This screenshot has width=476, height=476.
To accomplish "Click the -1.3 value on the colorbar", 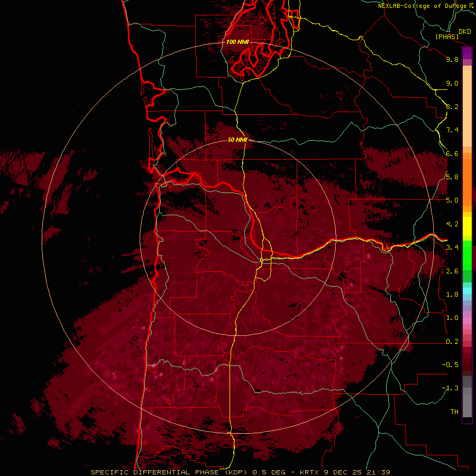I will click(x=450, y=388).
